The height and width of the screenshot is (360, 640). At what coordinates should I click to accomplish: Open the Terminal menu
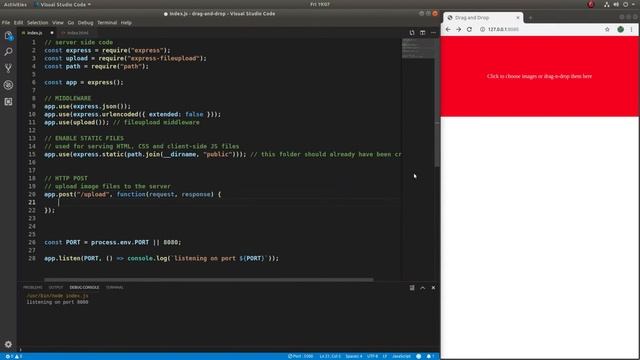coord(107,23)
